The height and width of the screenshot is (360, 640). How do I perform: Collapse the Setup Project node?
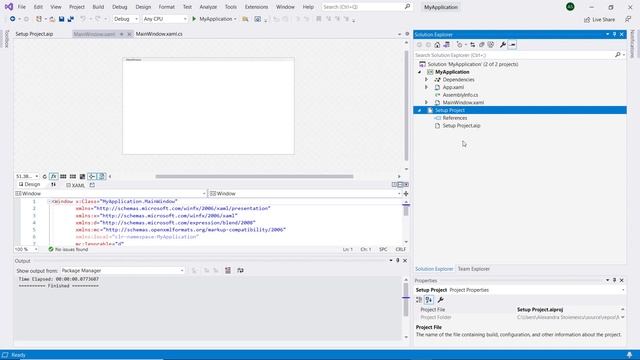[420, 110]
